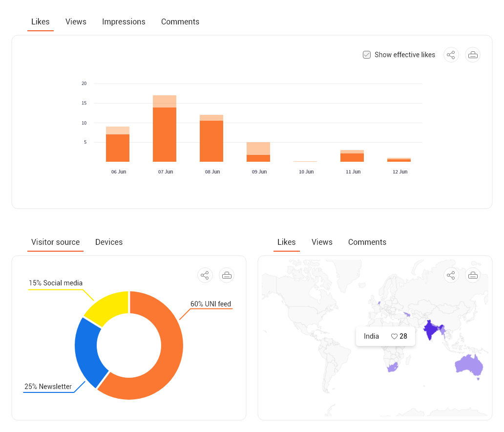Click the India tooltip on the map
The height and width of the screenshot is (432, 504).
coord(385,336)
